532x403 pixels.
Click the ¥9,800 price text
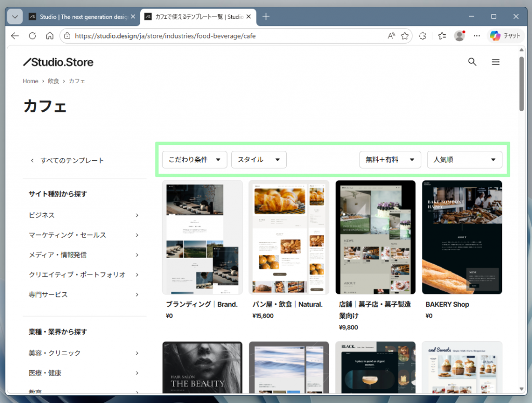coord(349,327)
